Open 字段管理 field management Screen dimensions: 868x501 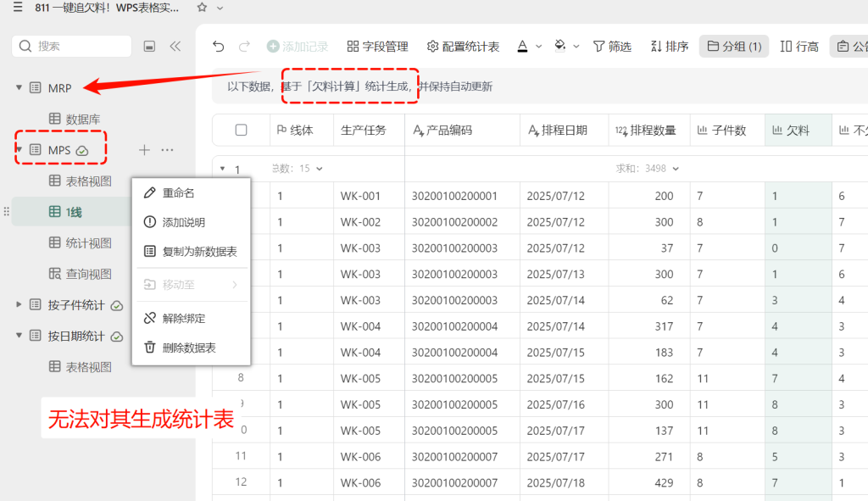377,47
